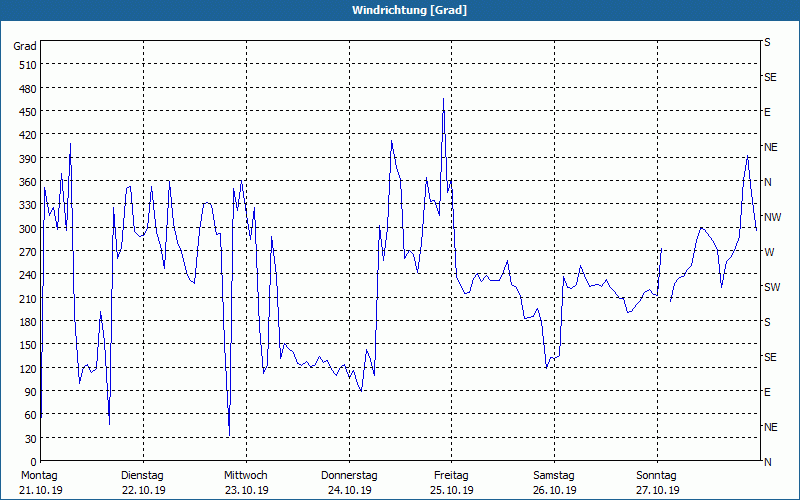800x500 pixels.
Task: Click the E compass label beside 90 gridline
Action: 767,392
